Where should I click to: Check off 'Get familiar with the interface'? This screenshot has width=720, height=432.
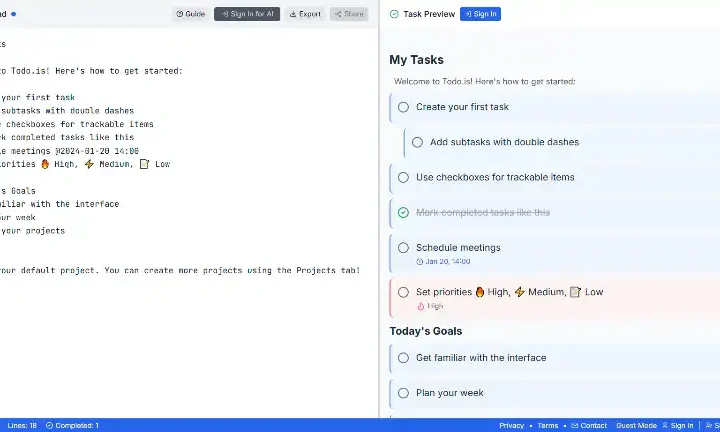pyautogui.click(x=403, y=358)
